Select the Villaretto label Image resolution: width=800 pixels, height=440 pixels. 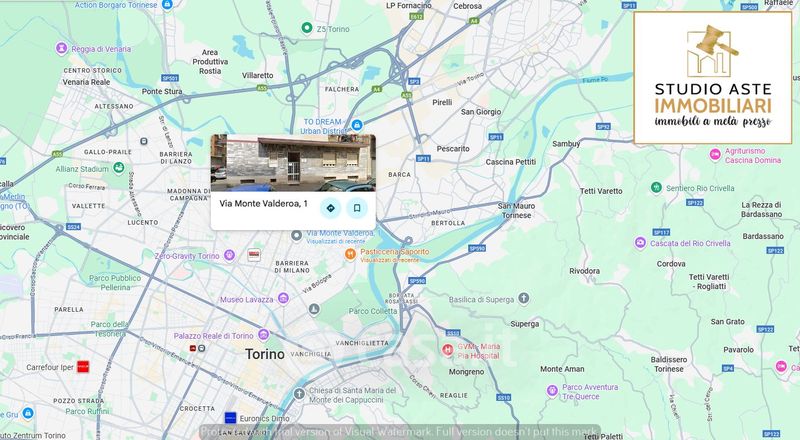pyautogui.click(x=258, y=75)
